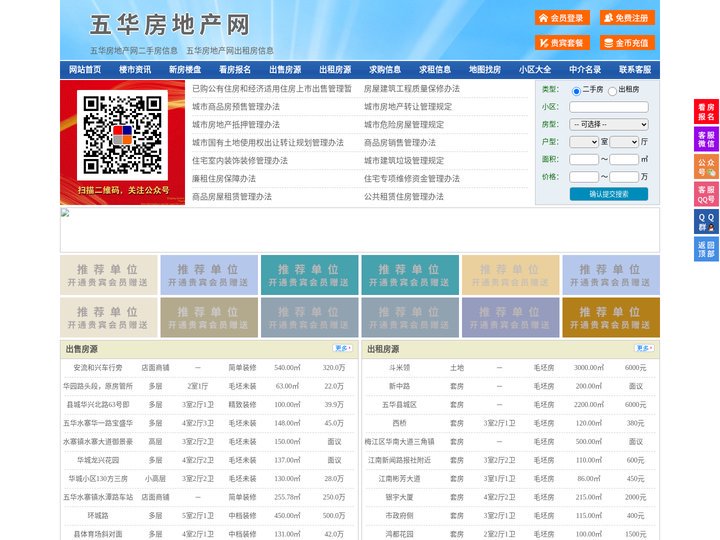Go to 网站首页 in the navigation bar
This screenshot has width=720, height=540.
pyautogui.click(x=85, y=70)
